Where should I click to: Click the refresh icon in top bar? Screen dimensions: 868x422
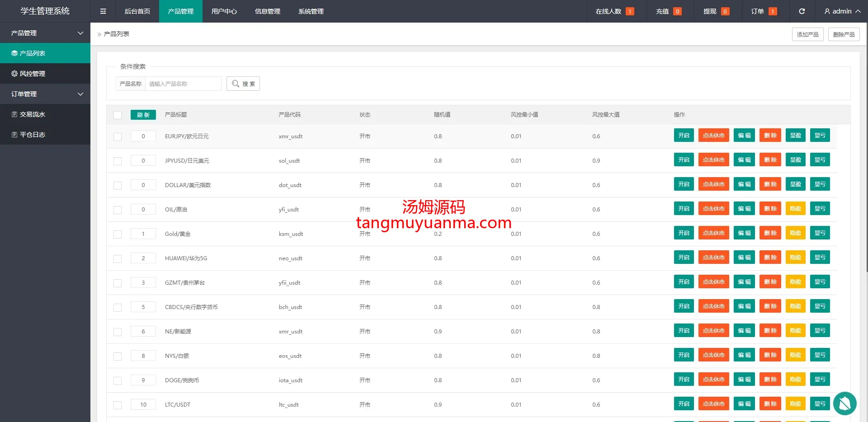tap(802, 11)
